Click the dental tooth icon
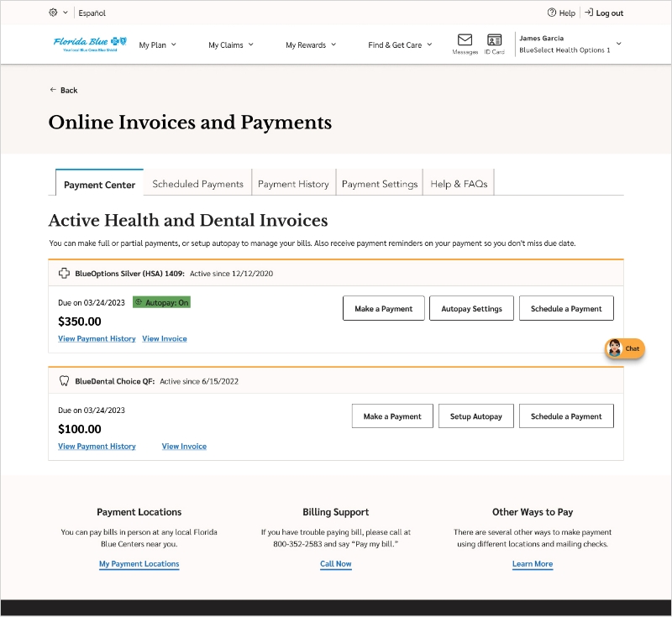 tap(64, 380)
